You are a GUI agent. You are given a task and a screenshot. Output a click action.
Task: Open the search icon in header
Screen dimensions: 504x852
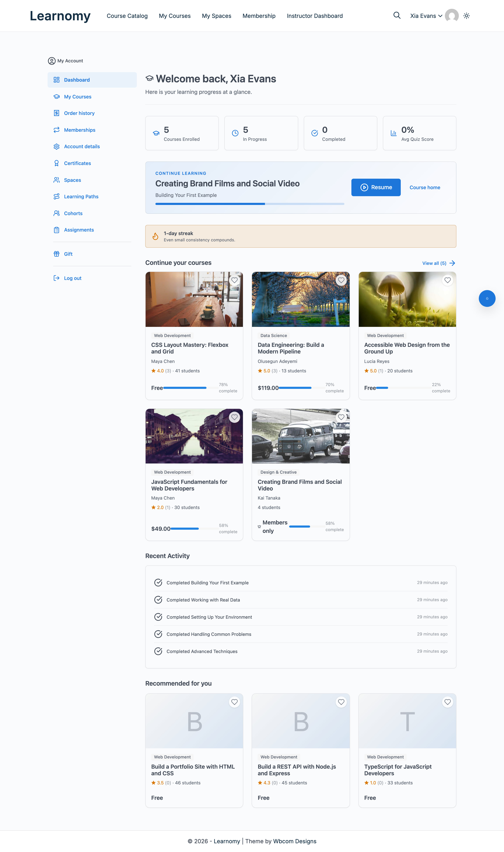pos(397,16)
